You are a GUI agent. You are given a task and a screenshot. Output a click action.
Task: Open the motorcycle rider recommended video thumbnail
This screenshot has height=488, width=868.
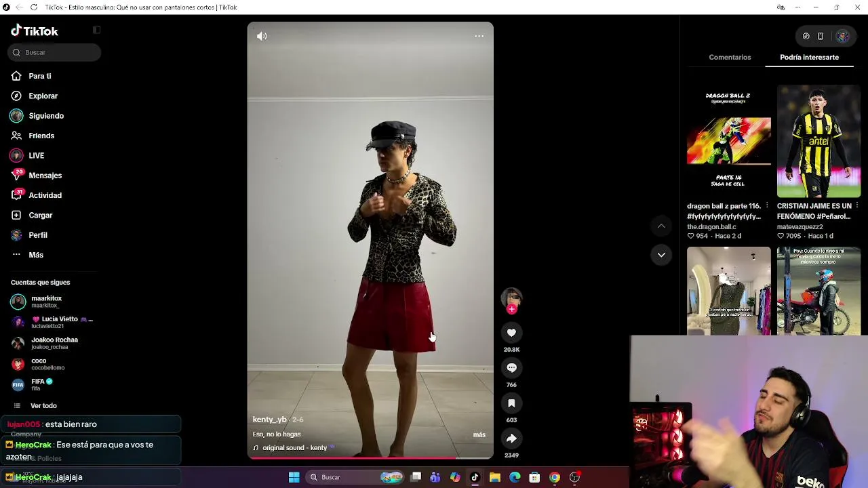pos(818,291)
